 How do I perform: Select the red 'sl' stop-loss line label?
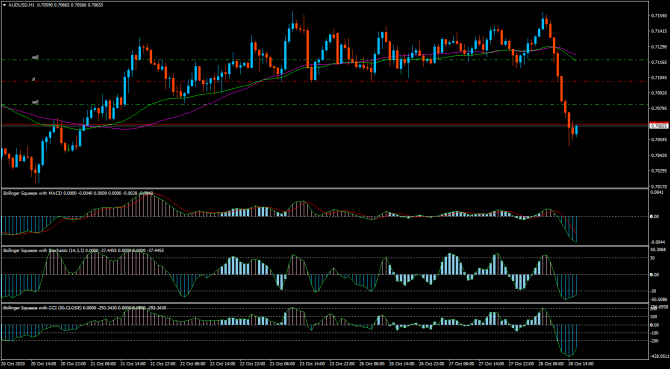coord(33,79)
